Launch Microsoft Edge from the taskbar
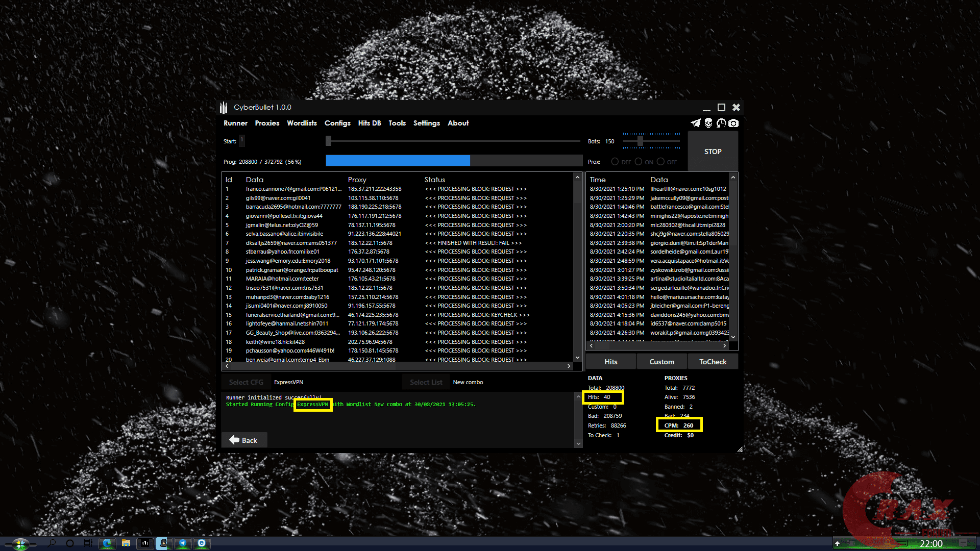Screen dimensions: 980x551 107,543
